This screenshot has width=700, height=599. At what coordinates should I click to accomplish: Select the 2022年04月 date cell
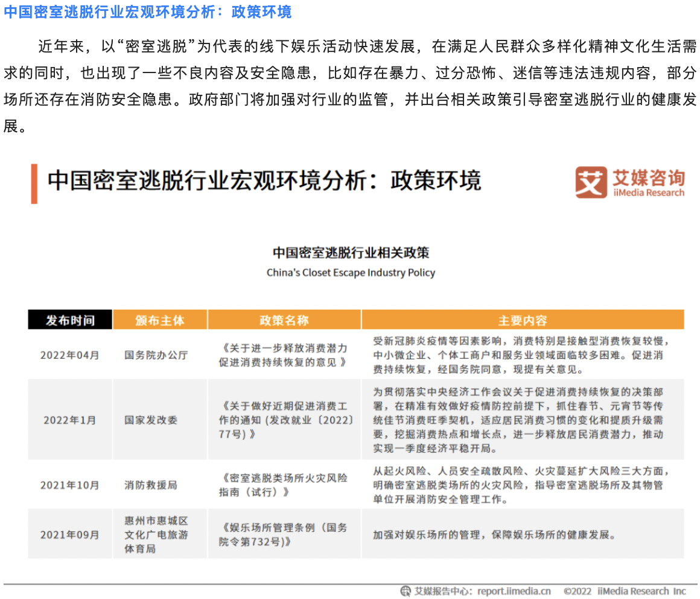(x=69, y=355)
